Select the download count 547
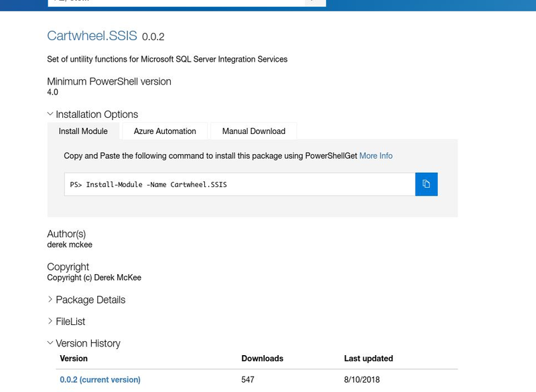 point(248,380)
